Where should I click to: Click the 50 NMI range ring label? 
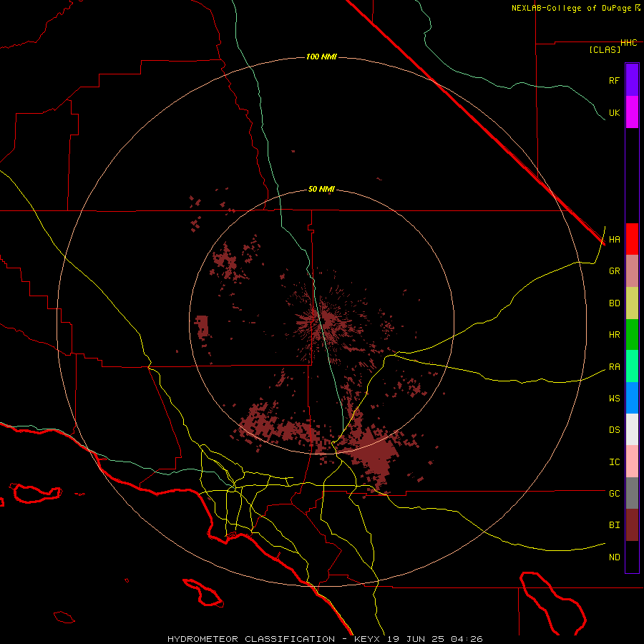click(x=321, y=190)
